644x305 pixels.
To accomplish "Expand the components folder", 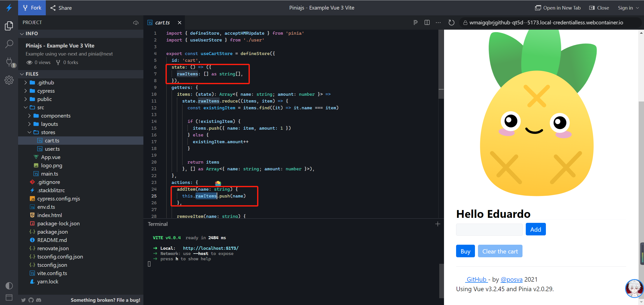I will pos(56,116).
